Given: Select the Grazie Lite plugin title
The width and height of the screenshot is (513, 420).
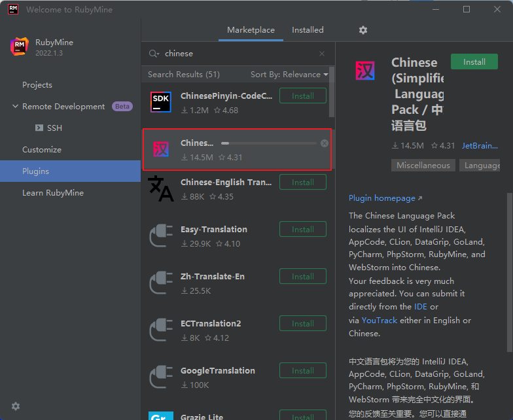Looking at the screenshot, I should pos(202,417).
